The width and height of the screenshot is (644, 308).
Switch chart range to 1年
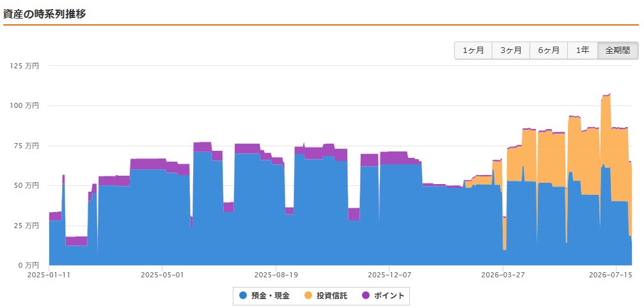click(x=583, y=50)
